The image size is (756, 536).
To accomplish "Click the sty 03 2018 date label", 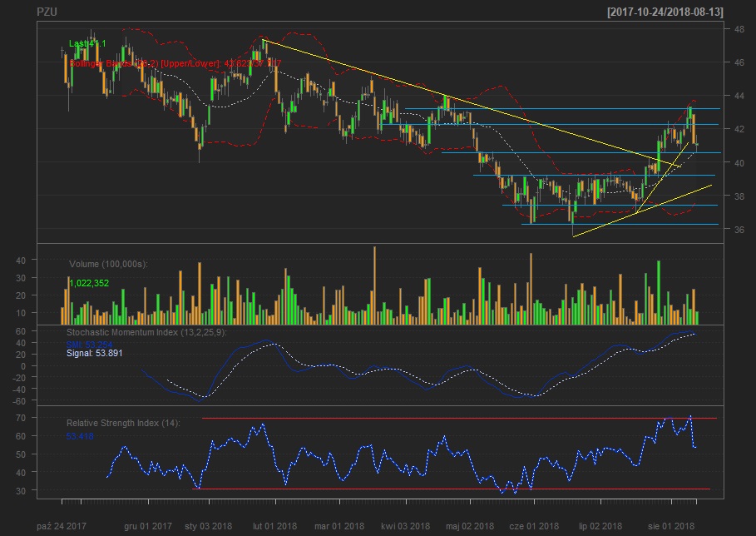I will click(208, 526).
